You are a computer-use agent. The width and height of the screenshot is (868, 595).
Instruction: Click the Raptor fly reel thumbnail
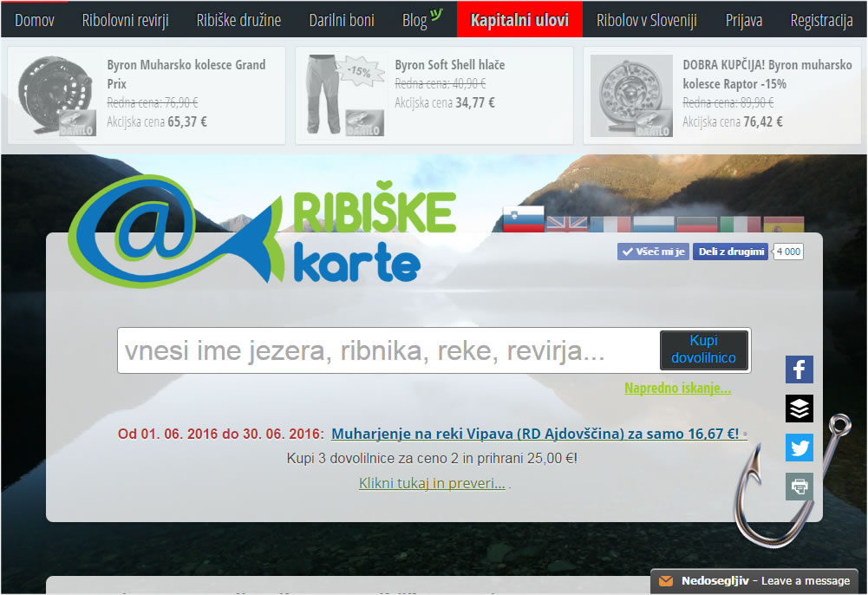[x=631, y=95]
